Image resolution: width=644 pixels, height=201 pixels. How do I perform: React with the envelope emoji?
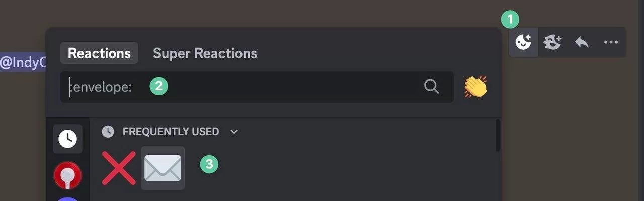(x=163, y=168)
